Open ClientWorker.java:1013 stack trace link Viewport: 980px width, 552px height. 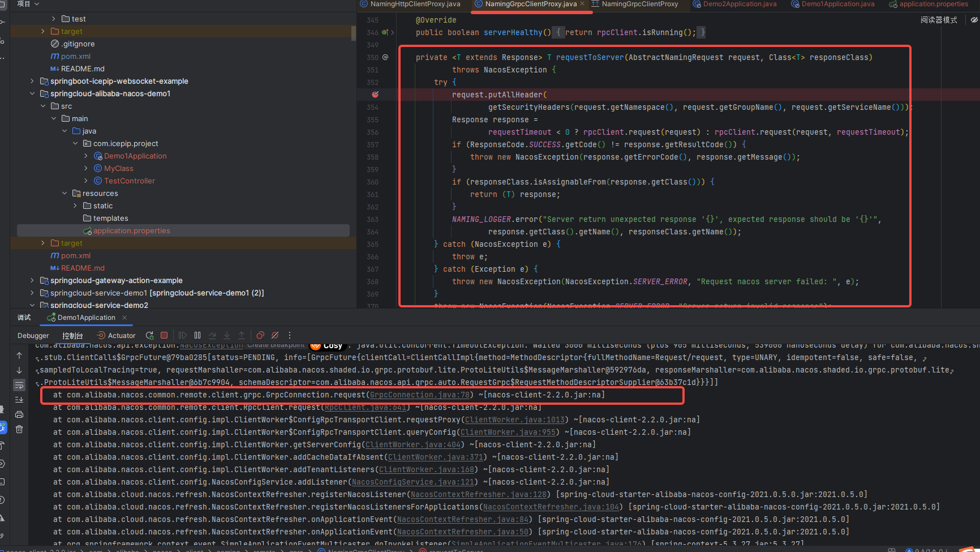[x=514, y=420]
